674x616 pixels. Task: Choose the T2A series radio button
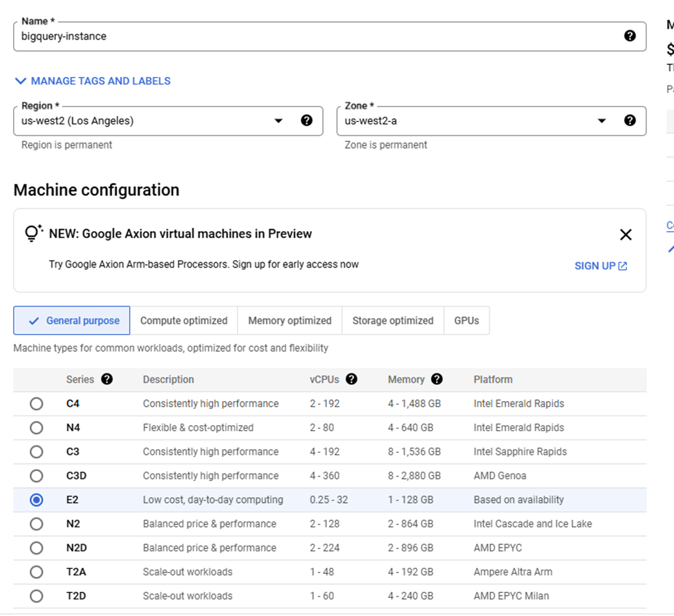[37, 572]
